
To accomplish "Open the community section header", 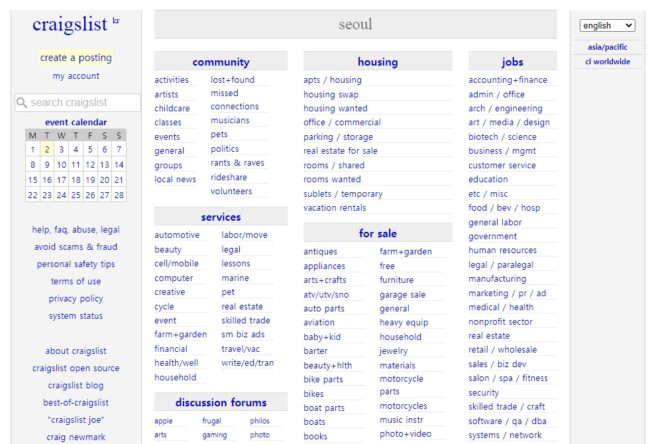I will click(220, 62).
